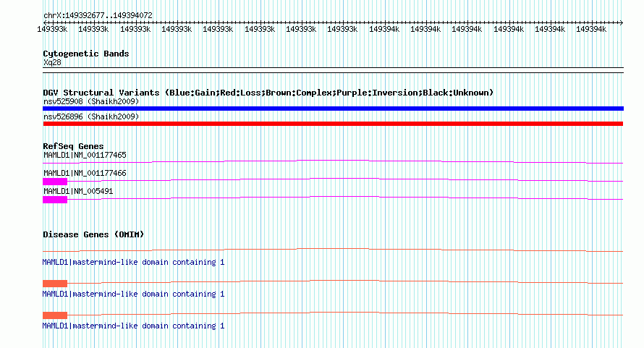This screenshot has width=644, height=348.
Task: Click the first 149394k ruler tick label
Action: pyautogui.click(x=384, y=29)
